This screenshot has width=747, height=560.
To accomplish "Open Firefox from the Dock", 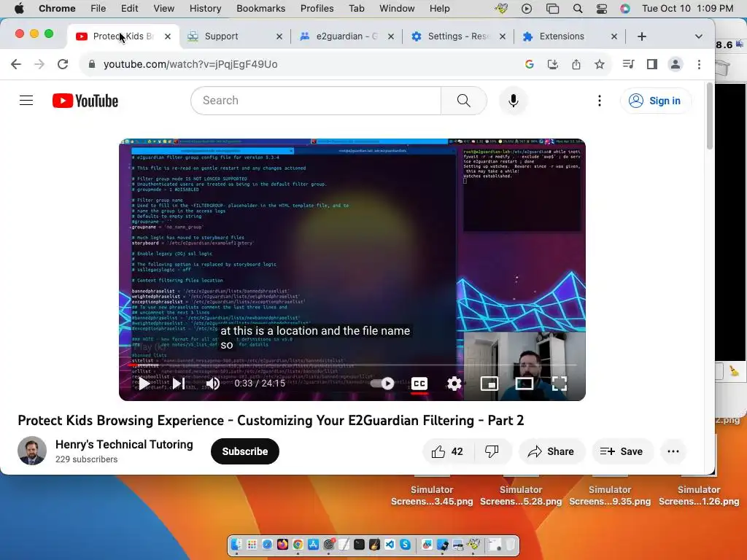I will click(282, 544).
